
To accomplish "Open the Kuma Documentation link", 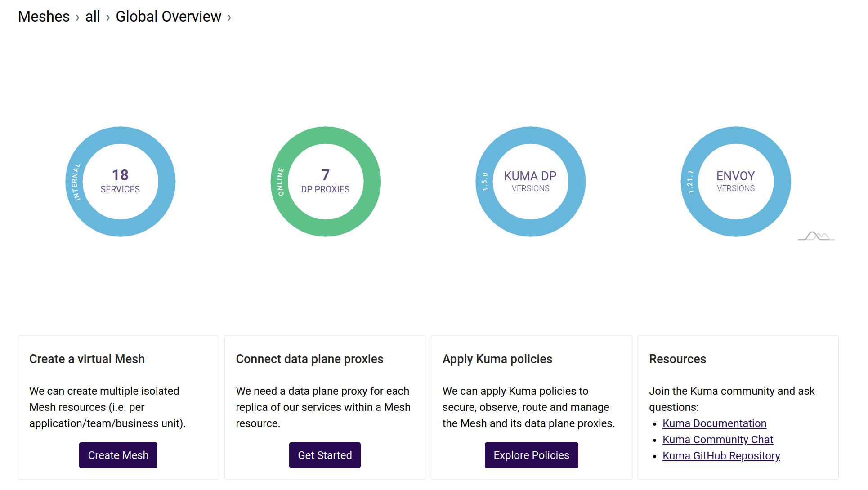I will click(714, 423).
